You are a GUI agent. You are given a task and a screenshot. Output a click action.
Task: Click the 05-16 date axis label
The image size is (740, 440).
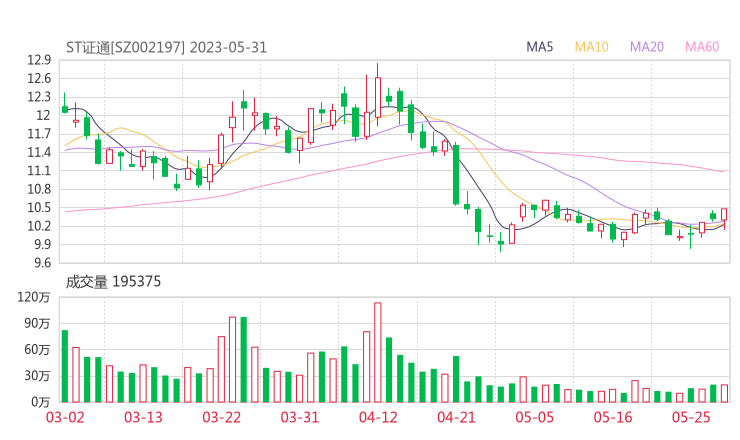(x=613, y=417)
